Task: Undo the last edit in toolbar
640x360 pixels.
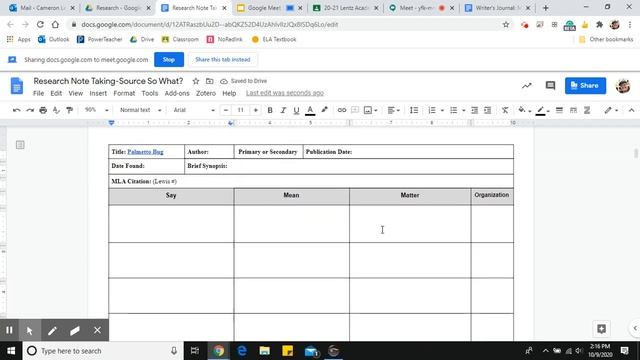Action: click(16, 110)
